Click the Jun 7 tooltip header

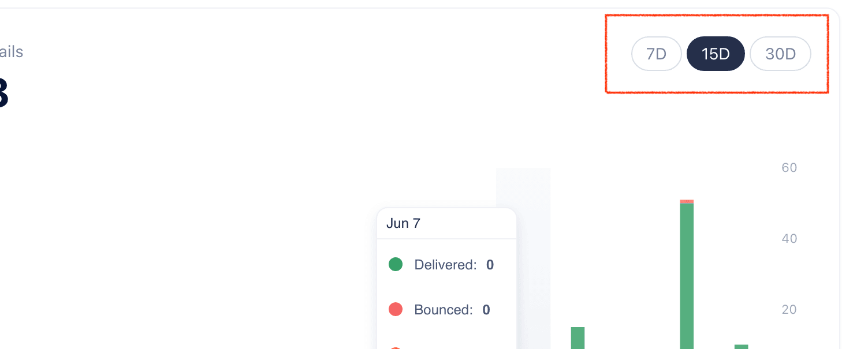click(403, 223)
